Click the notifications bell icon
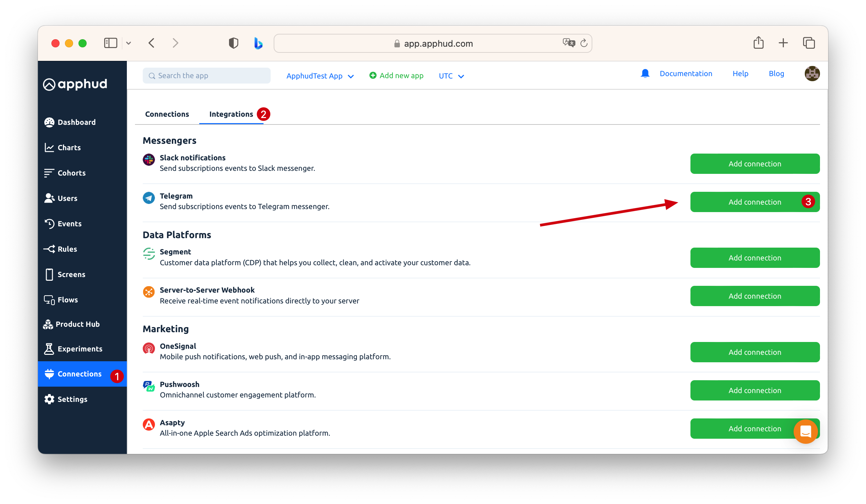 click(x=645, y=73)
